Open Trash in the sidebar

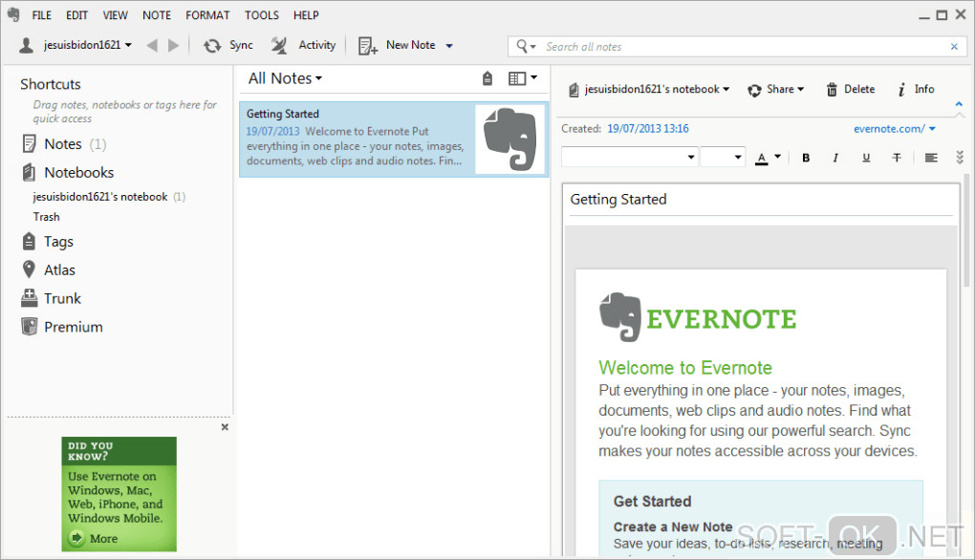click(x=47, y=217)
